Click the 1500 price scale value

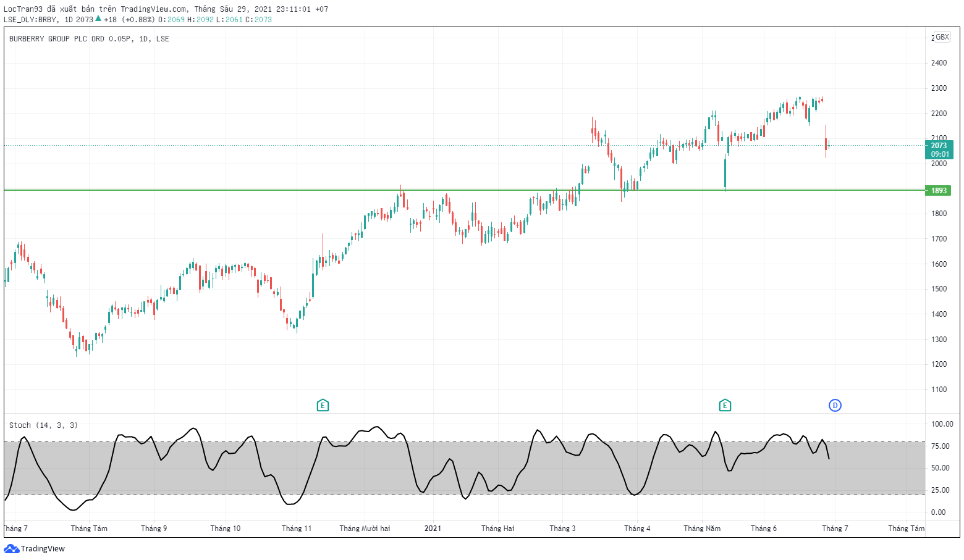point(939,289)
